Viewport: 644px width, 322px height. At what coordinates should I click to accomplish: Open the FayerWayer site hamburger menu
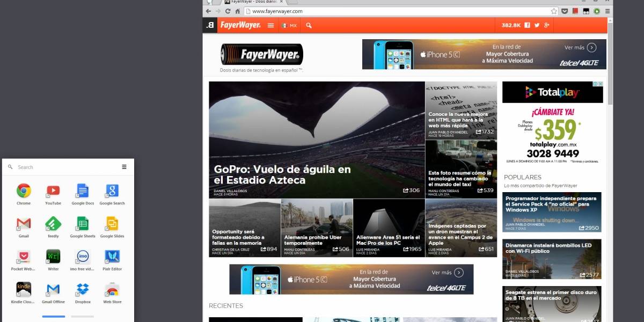tap(270, 25)
